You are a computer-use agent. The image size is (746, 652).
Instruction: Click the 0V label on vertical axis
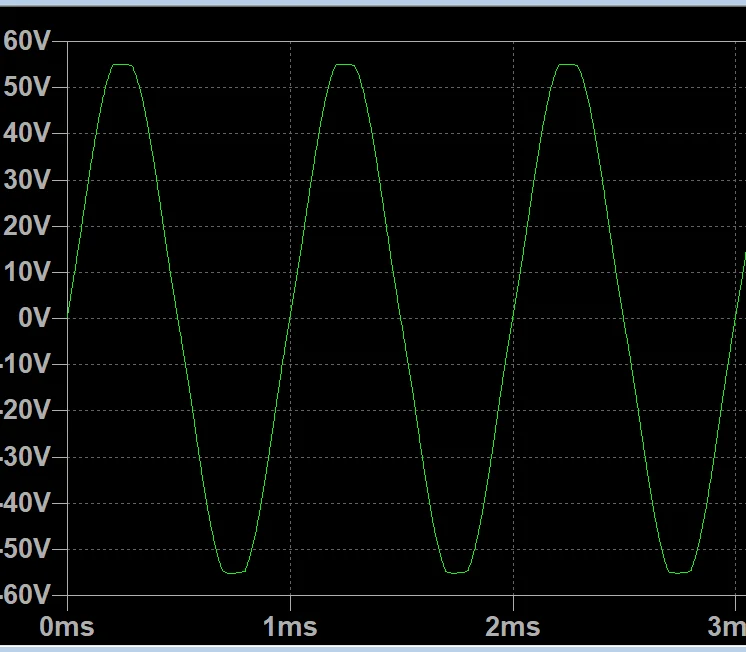pos(32,318)
